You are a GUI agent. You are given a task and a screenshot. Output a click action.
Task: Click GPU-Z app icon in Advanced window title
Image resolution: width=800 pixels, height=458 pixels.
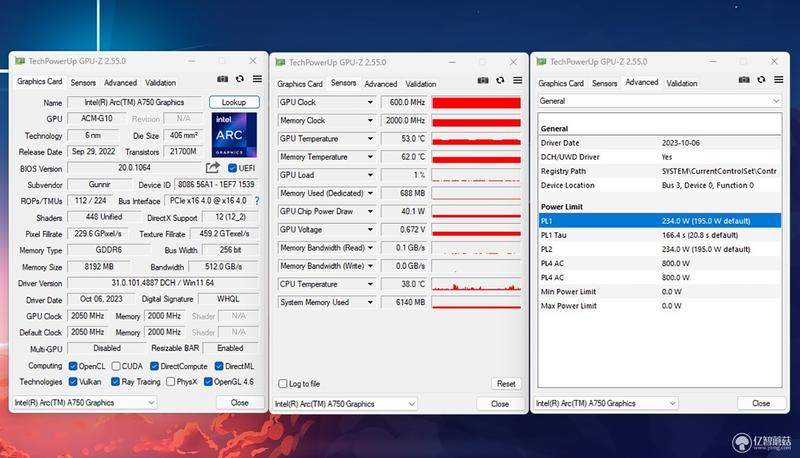[541, 62]
